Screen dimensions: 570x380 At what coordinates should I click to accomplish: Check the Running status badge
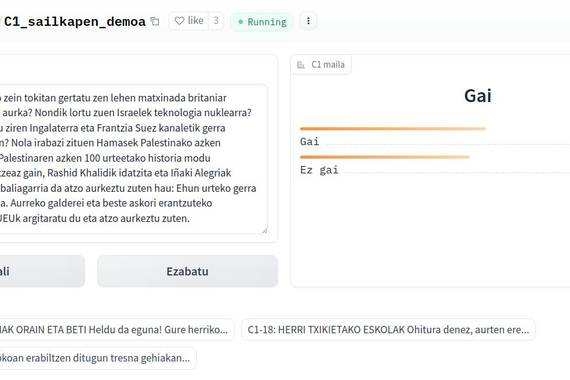[x=262, y=22]
